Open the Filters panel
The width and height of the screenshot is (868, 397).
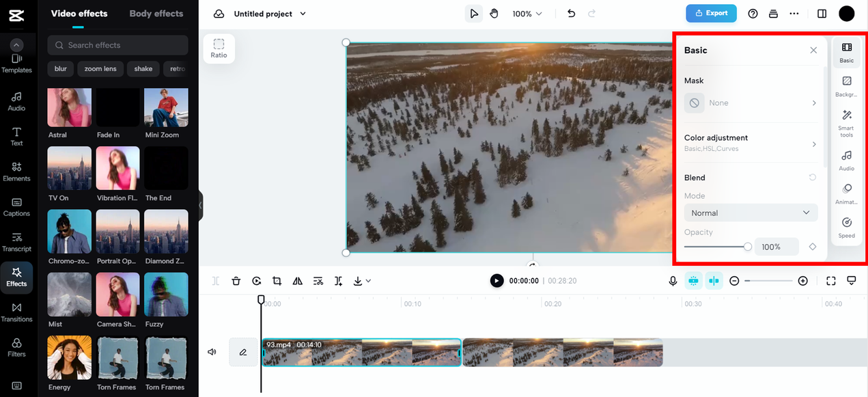[16, 348]
